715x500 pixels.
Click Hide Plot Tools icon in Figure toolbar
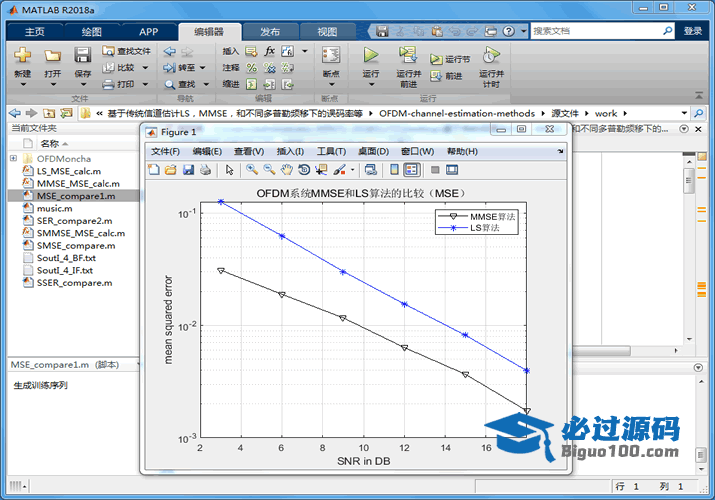[x=435, y=170]
